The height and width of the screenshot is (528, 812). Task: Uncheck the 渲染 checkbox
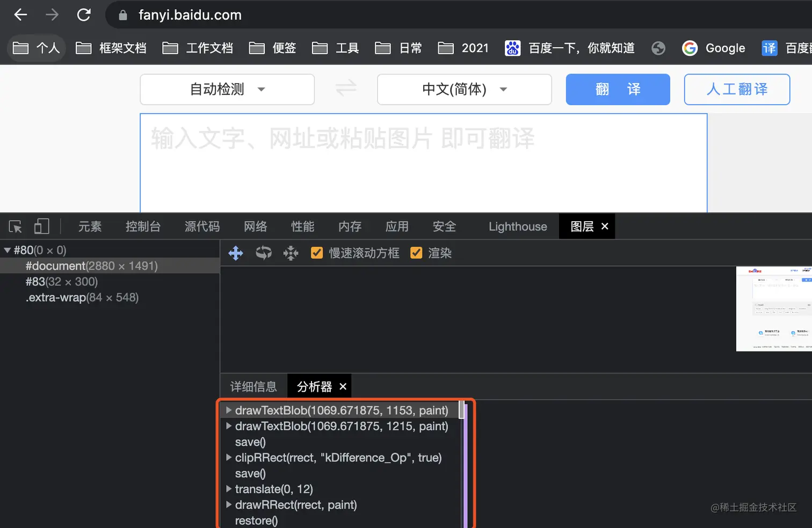coord(417,253)
